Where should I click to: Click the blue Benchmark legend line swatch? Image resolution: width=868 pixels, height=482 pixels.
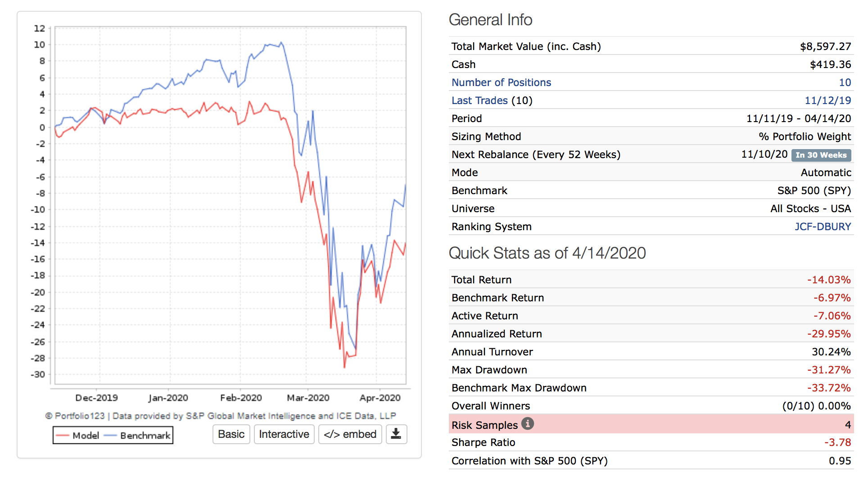pos(110,436)
